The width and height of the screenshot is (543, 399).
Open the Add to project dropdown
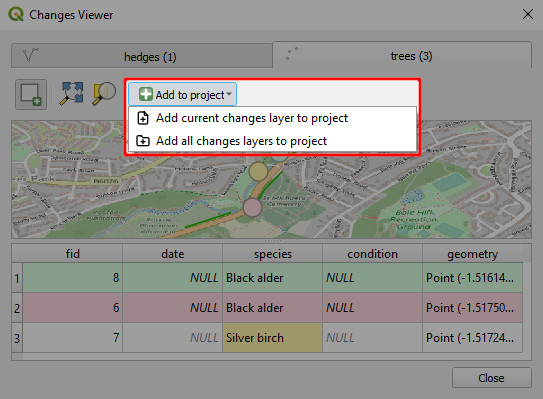point(183,94)
